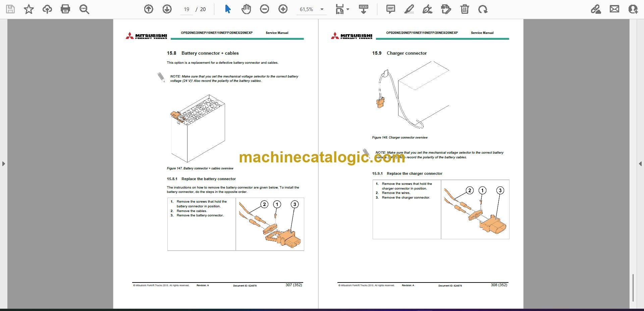The height and width of the screenshot is (311, 644).
Task: Click page number text '307 (352)'
Action: (294, 285)
